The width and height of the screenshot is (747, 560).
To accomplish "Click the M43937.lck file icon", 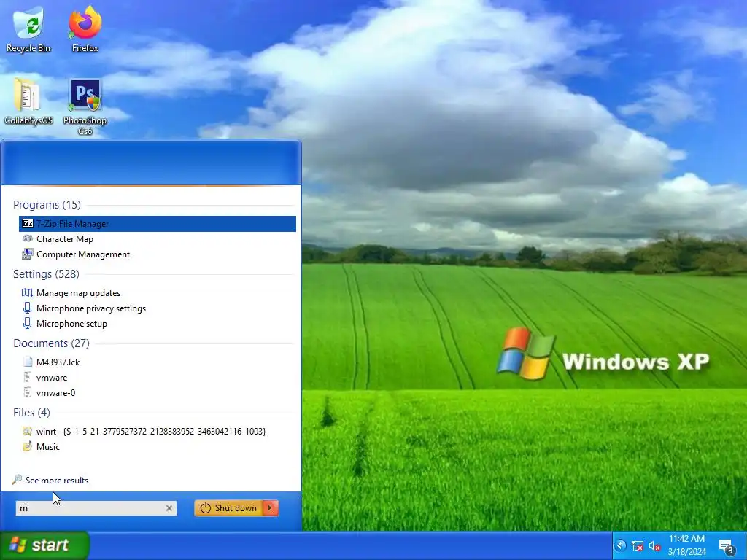I will [x=28, y=362].
